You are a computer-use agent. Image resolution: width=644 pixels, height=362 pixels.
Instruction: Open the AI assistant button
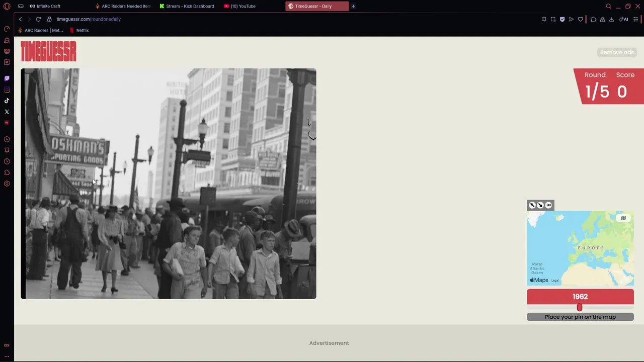coord(623,19)
